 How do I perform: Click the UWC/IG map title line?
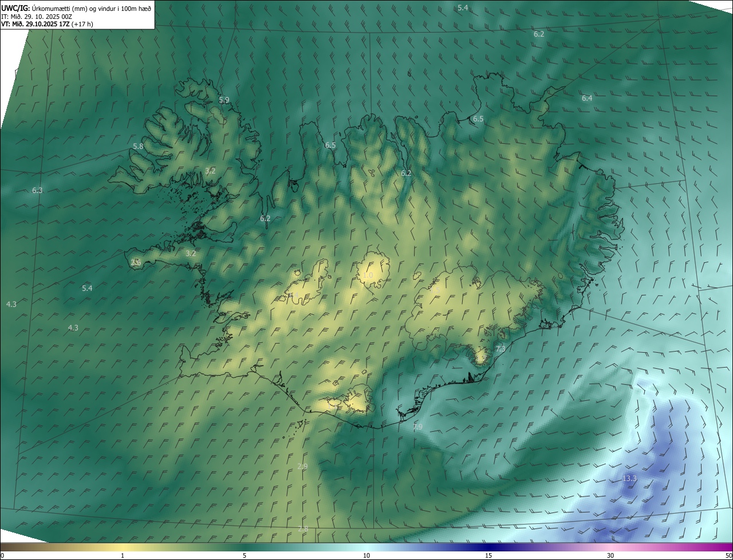(76, 8)
